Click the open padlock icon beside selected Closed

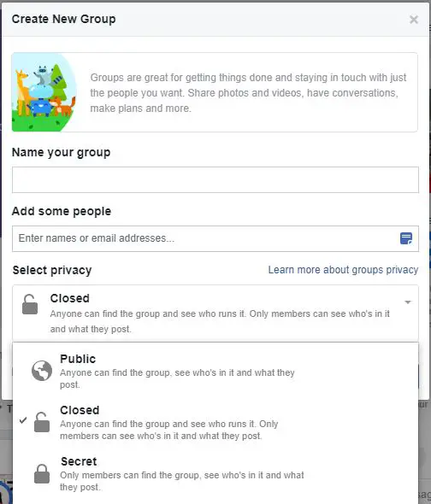(x=30, y=304)
